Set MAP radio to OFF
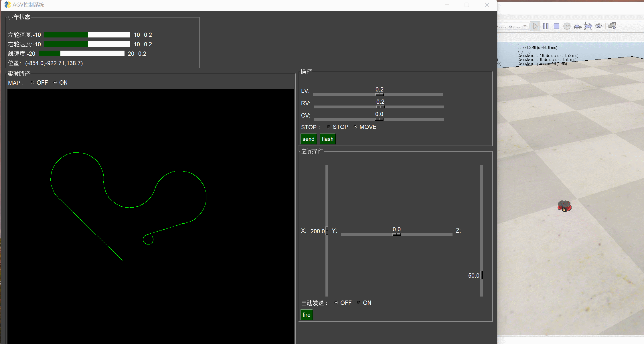The image size is (644, 344). coord(32,83)
